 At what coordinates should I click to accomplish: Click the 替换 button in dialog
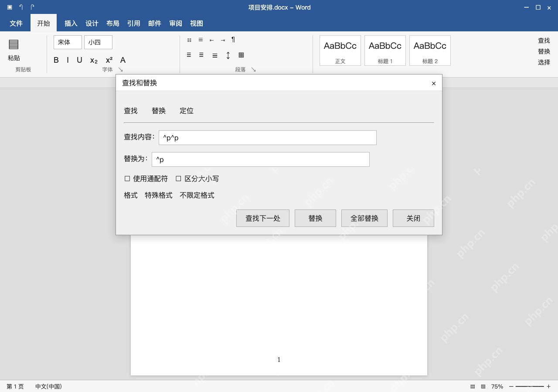(x=315, y=218)
